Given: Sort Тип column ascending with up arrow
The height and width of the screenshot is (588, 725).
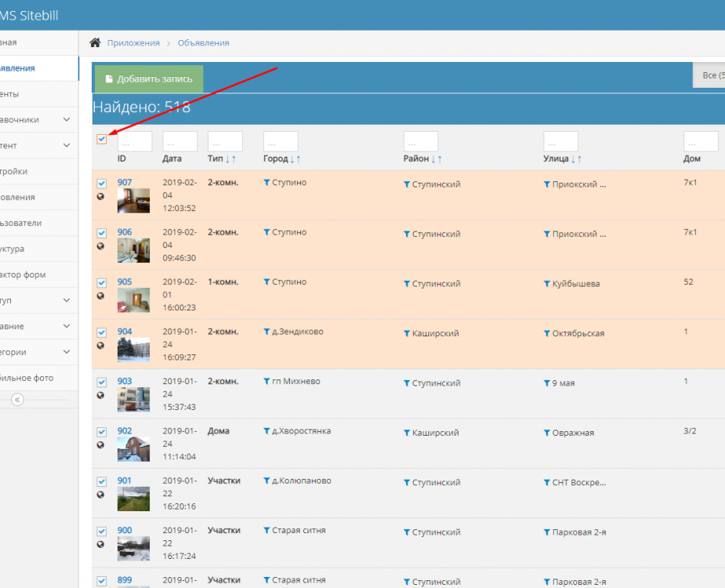Looking at the screenshot, I should (234, 159).
